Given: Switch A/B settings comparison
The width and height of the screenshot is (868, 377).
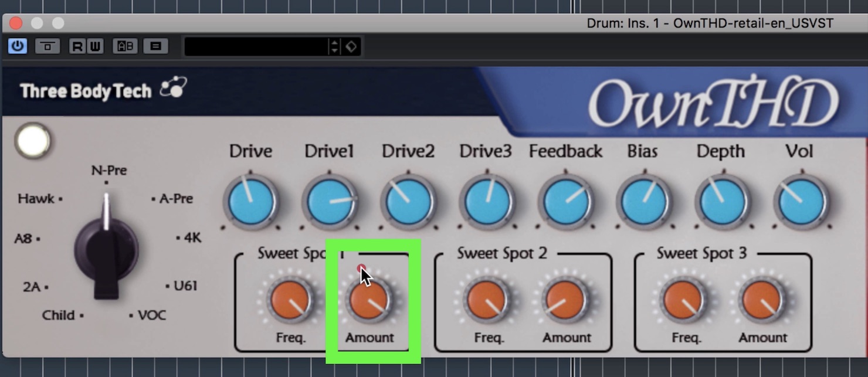Looking at the screenshot, I should (125, 46).
